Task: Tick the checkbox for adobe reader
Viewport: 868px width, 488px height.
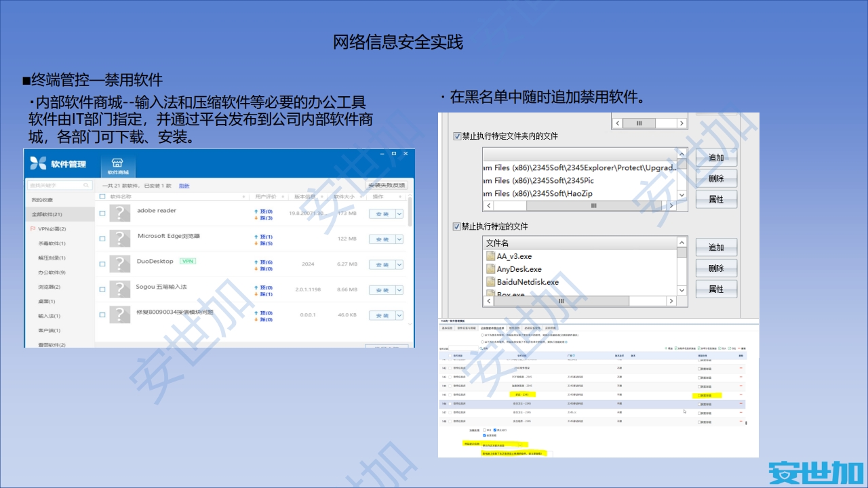Action: coord(102,213)
